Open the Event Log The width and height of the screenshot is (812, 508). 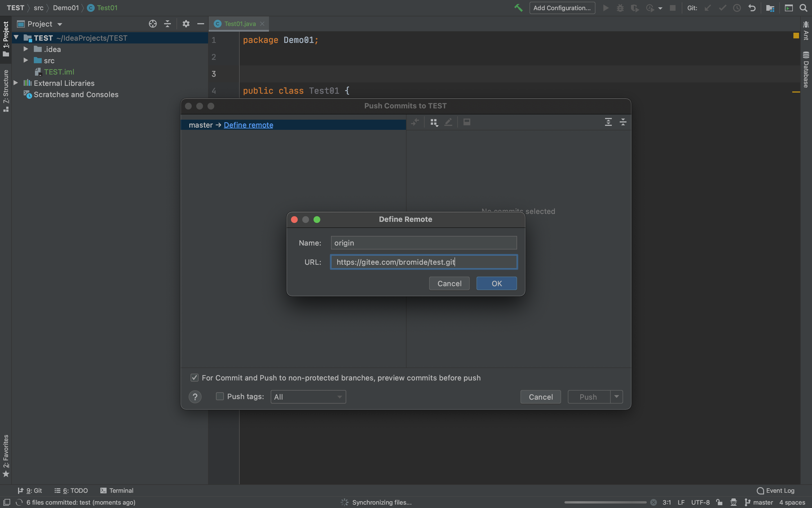pyautogui.click(x=775, y=491)
